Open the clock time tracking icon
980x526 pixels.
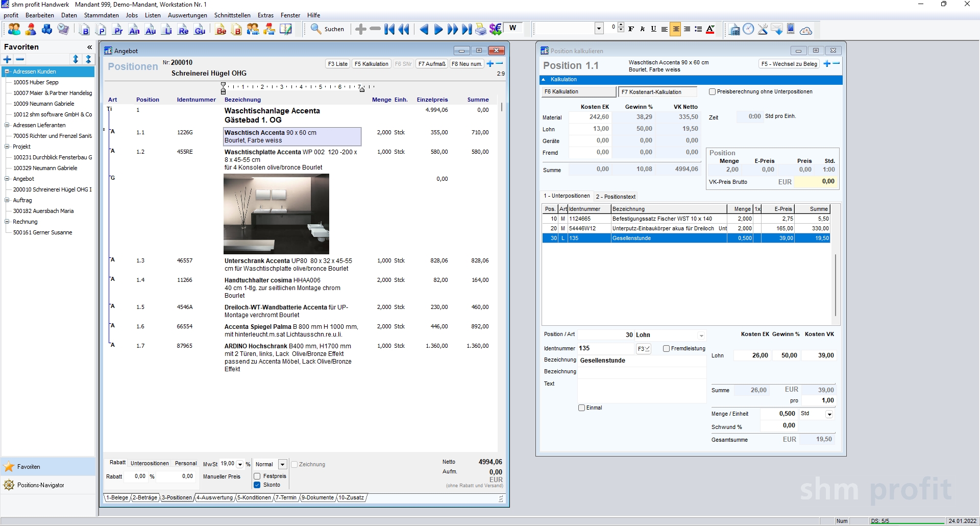coord(748,29)
